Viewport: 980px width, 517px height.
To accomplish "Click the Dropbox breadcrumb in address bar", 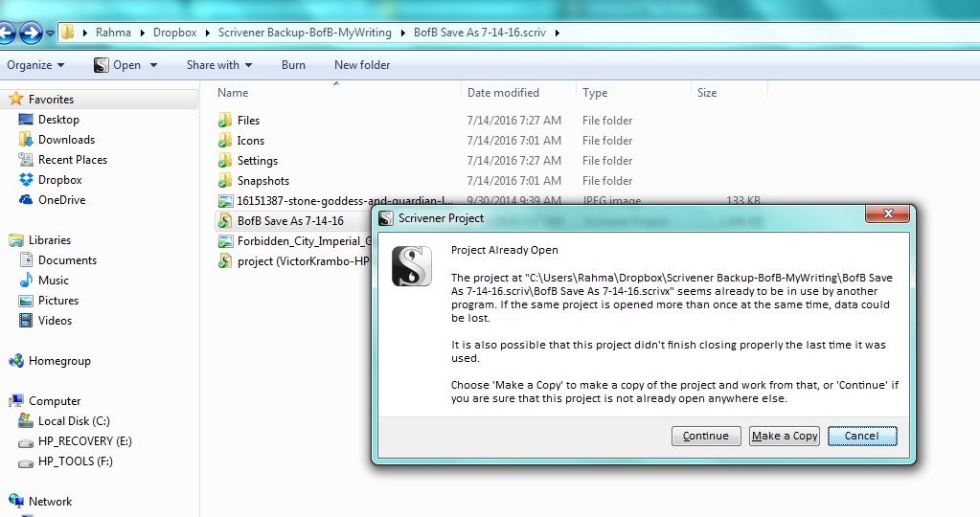I will coord(175,33).
